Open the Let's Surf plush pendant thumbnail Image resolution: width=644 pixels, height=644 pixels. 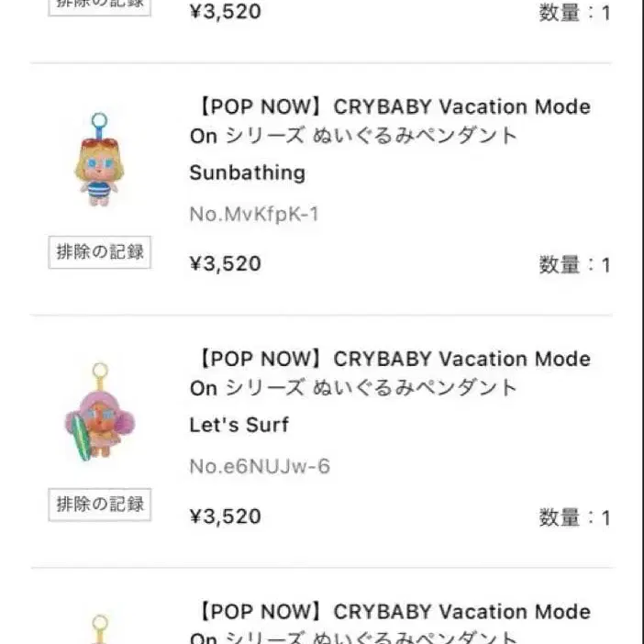click(98, 412)
